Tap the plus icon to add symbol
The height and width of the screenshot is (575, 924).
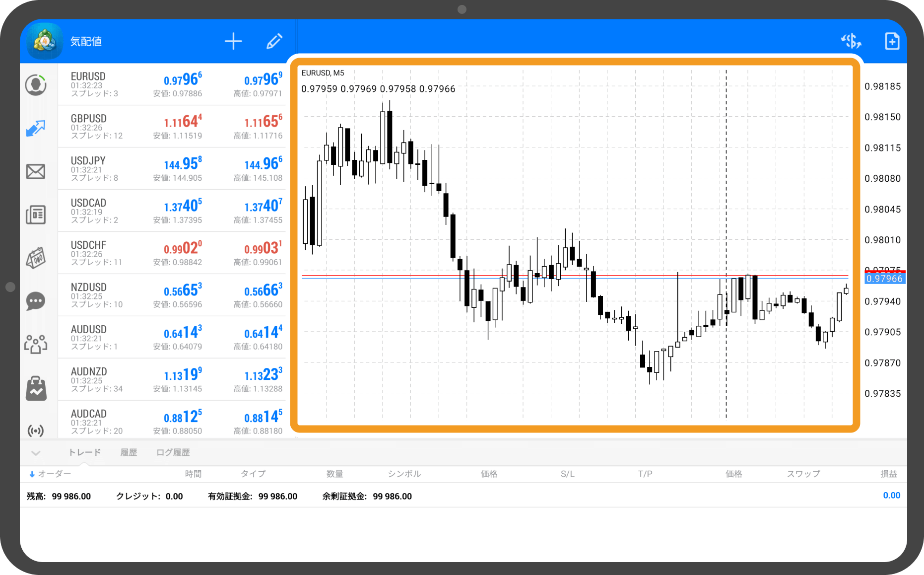[233, 41]
